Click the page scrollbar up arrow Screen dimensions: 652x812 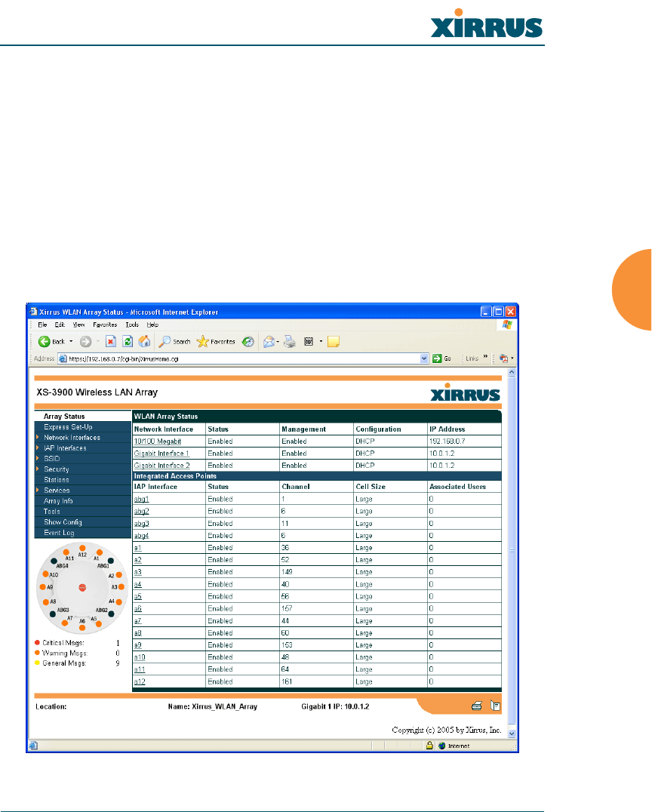point(512,372)
